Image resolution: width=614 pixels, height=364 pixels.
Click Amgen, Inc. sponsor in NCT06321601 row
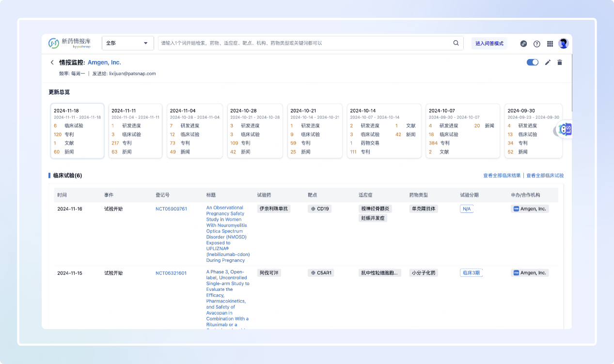click(530, 273)
